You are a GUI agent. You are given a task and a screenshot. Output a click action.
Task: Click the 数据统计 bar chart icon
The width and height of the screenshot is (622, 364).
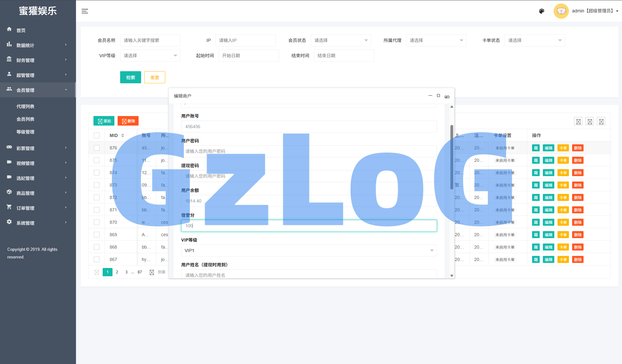coord(9,45)
